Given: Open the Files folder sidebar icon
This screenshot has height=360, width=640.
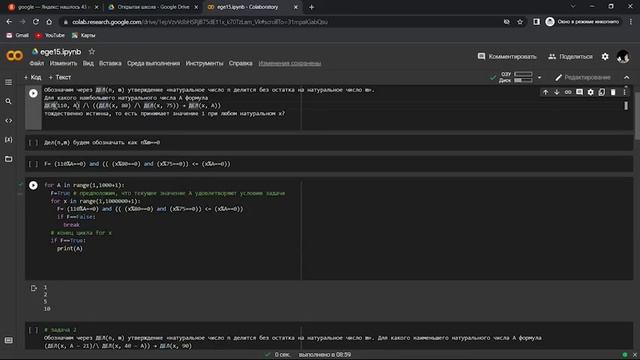Looking at the screenshot, I should click(x=8, y=159).
